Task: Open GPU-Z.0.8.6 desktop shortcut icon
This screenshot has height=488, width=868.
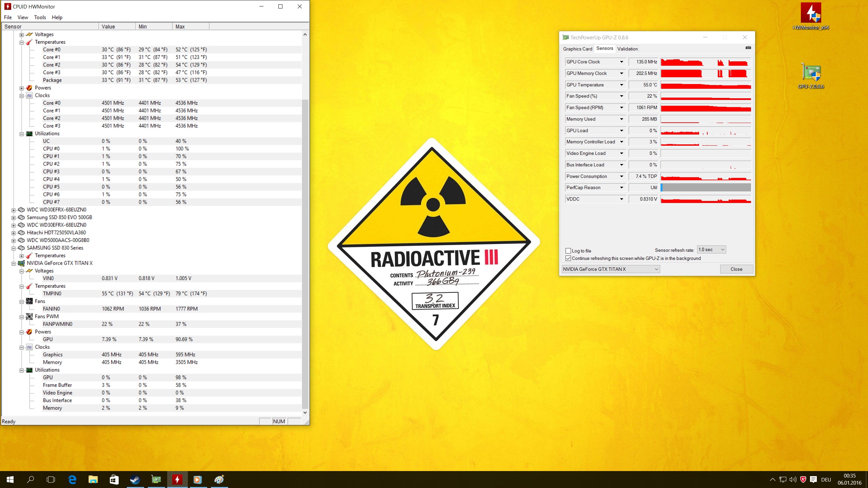Action: (x=811, y=73)
